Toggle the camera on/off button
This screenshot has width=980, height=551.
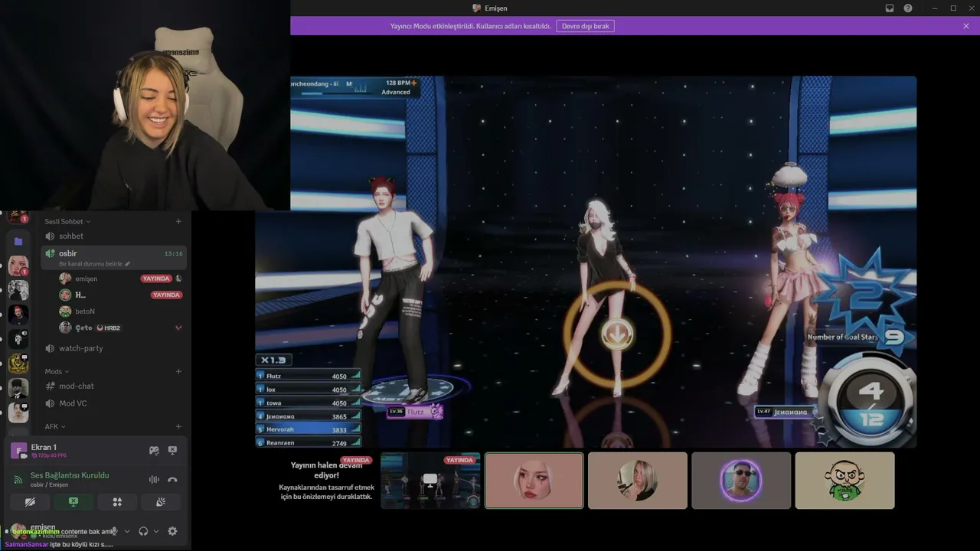[31, 502]
